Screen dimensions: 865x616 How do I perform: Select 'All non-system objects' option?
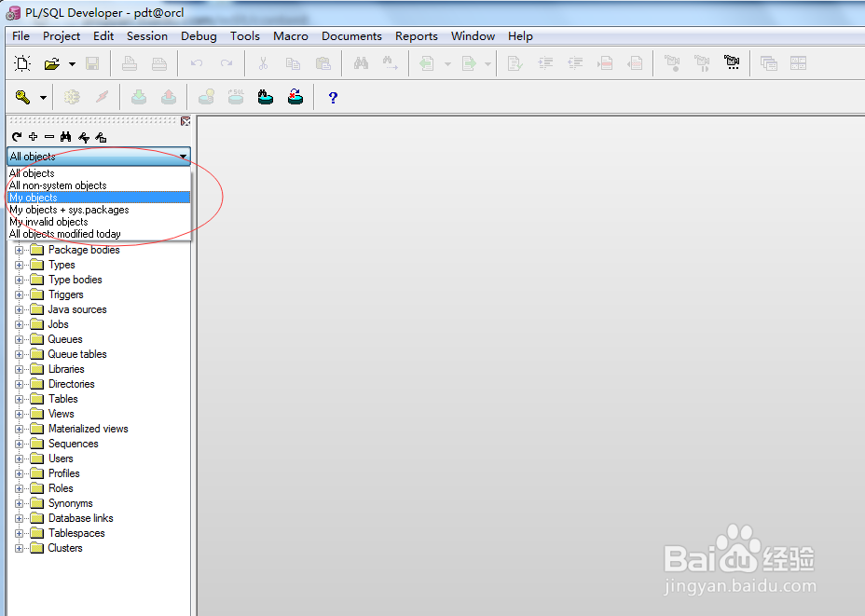[100, 185]
